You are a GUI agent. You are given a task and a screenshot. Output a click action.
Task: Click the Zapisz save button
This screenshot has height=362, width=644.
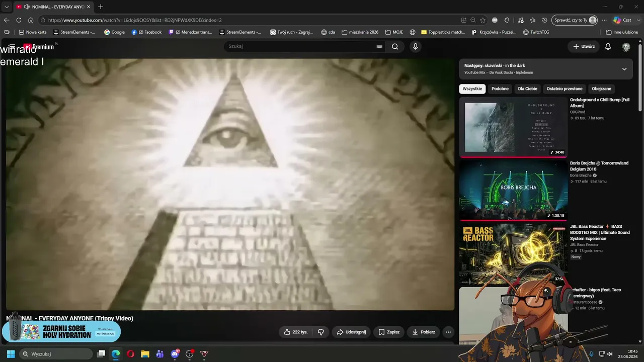tap(389, 332)
